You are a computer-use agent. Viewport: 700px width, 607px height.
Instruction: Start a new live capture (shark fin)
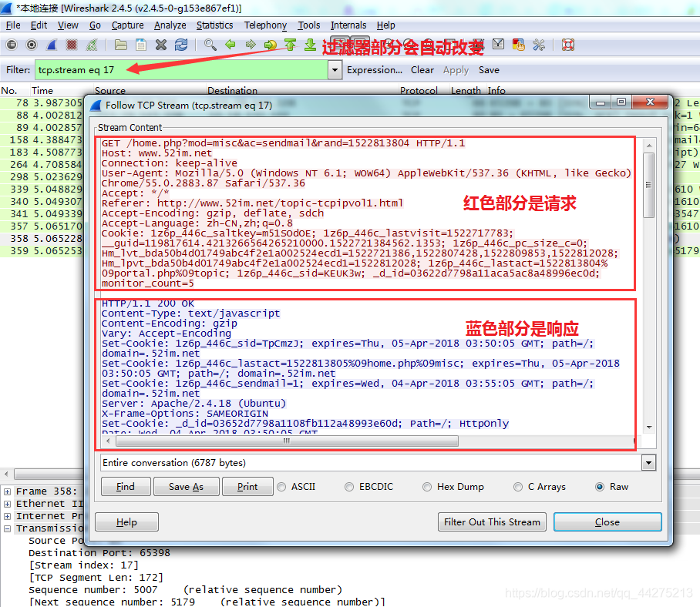coord(52,45)
